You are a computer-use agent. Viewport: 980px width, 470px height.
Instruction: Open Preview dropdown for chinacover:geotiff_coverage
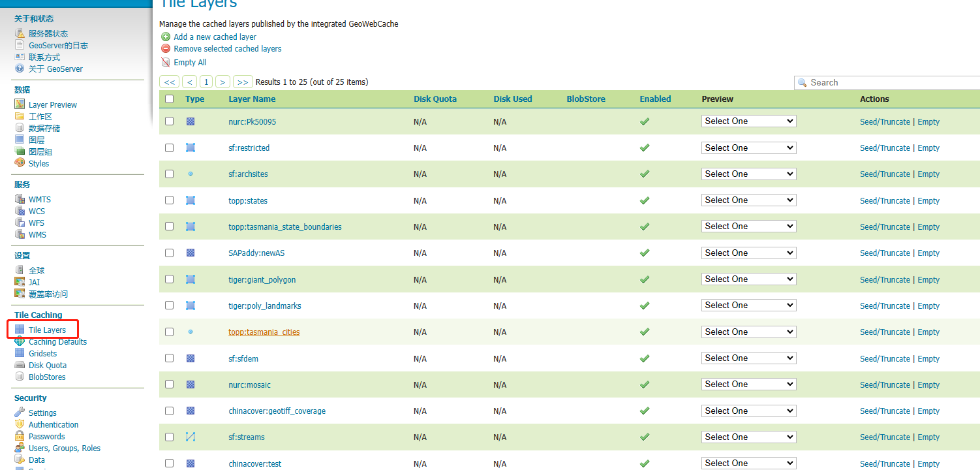click(749, 411)
